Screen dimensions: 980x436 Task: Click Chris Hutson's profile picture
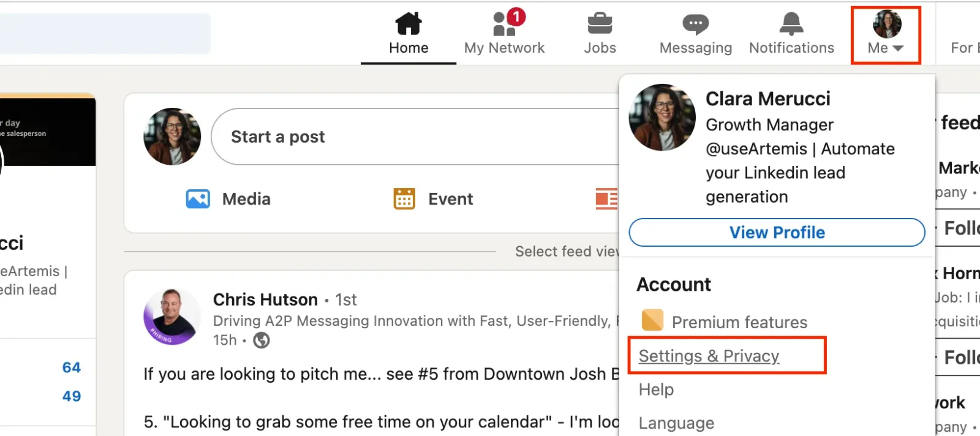pyautogui.click(x=172, y=317)
